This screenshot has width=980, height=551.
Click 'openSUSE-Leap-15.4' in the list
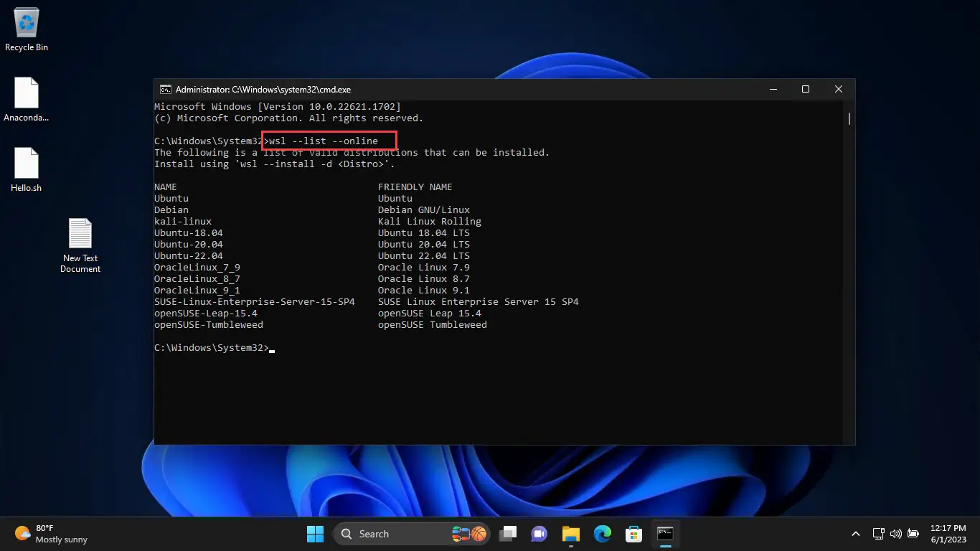[206, 314]
